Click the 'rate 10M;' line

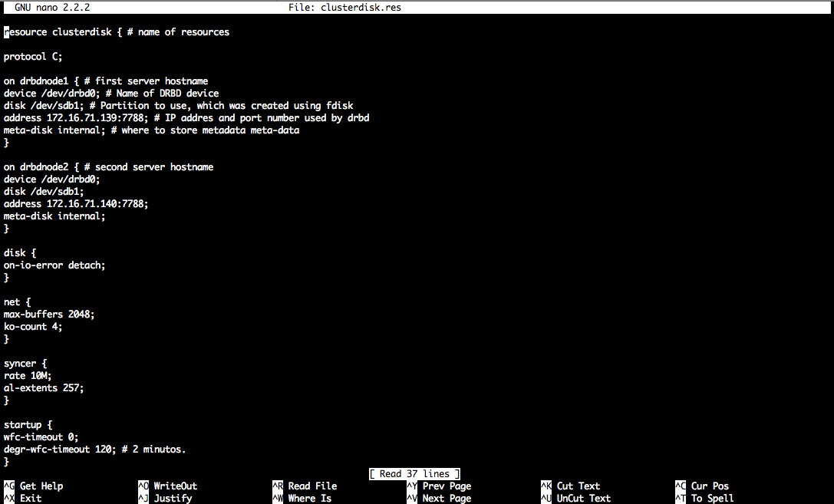pyautogui.click(x=28, y=375)
